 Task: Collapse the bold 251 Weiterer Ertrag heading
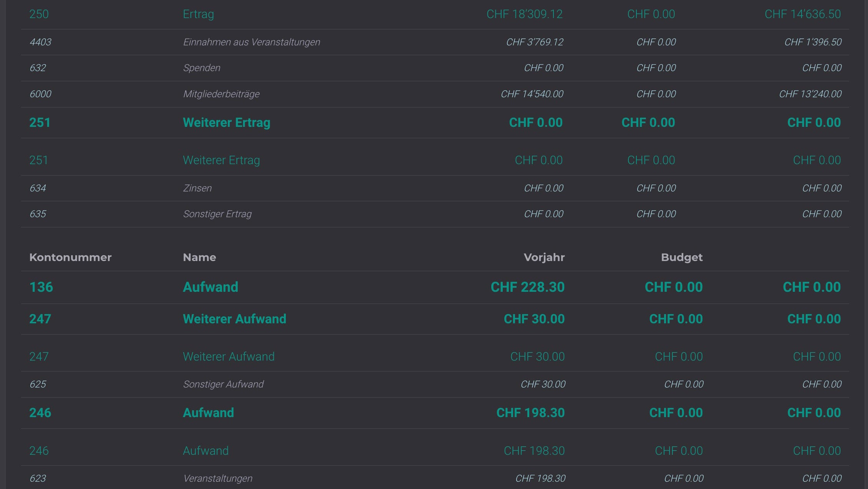coord(226,123)
